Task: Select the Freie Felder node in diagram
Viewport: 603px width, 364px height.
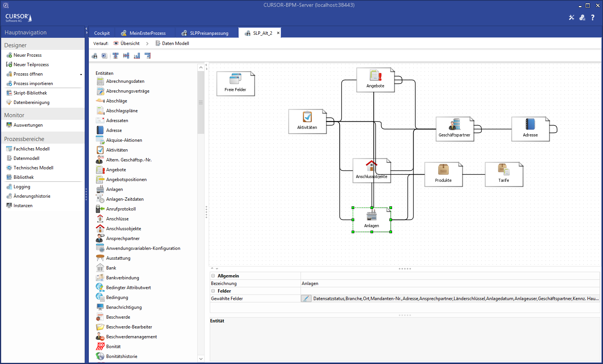Action: [236, 84]
